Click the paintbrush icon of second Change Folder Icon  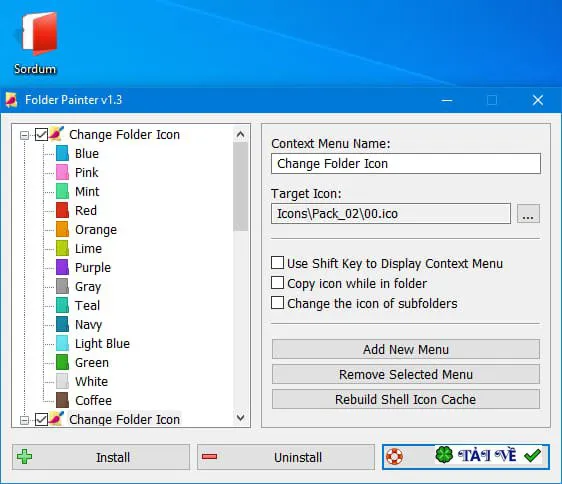[57, 419]
